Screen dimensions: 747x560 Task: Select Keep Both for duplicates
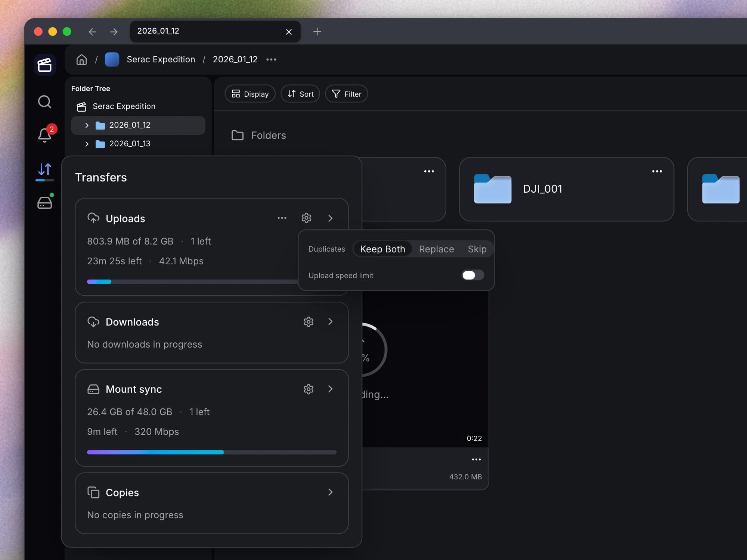pos(382,249)
